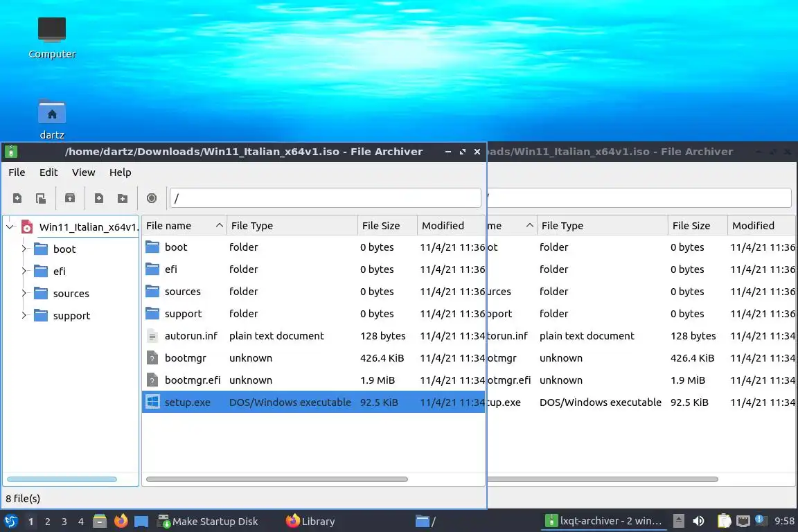Click the New archive toolbar icon
The width and height of the screenshot is (798, 532).
[x=17, y=198]
